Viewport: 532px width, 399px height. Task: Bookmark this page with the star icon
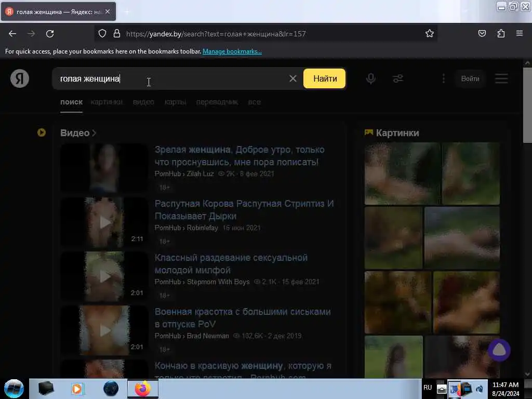tap(430, 33)
